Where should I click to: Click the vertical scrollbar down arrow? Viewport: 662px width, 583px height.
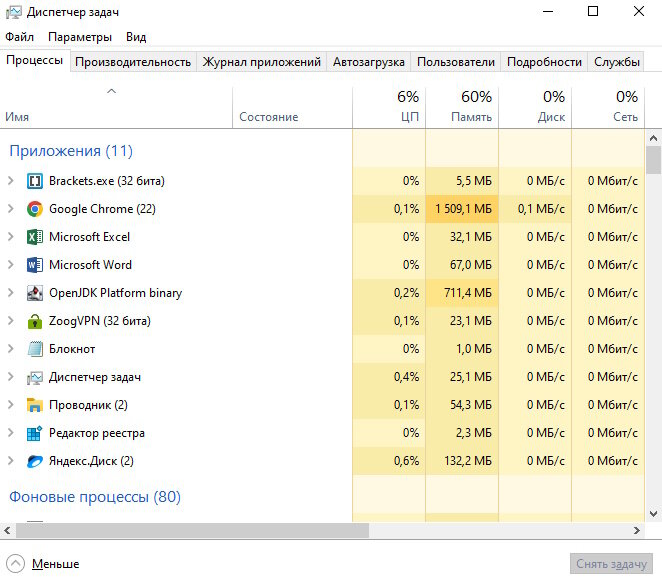(653, 514)
